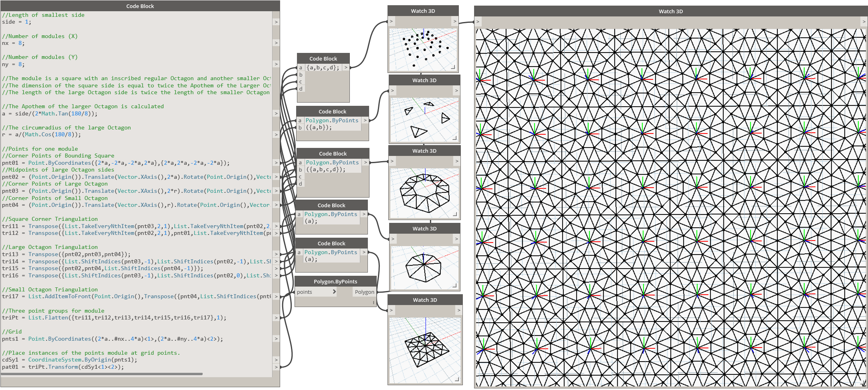Click input port d on the {a,b,c,d} Code Block
Viewport: 868px width, 390px height.
[301, 89]
